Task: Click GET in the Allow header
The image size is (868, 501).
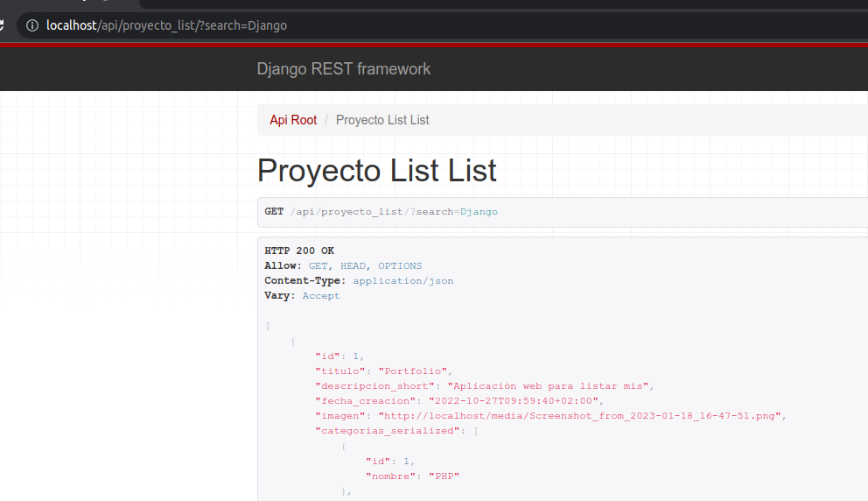Action: [x=318, y=265]
